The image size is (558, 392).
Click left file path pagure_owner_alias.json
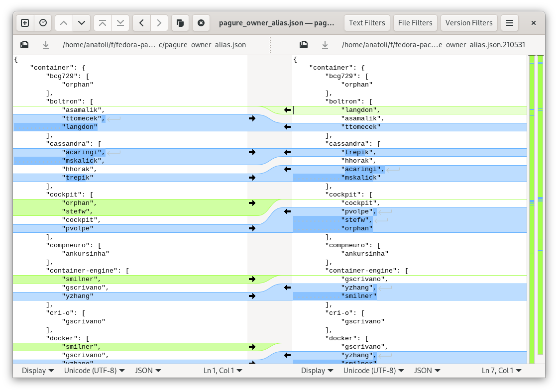click(154, 45)
